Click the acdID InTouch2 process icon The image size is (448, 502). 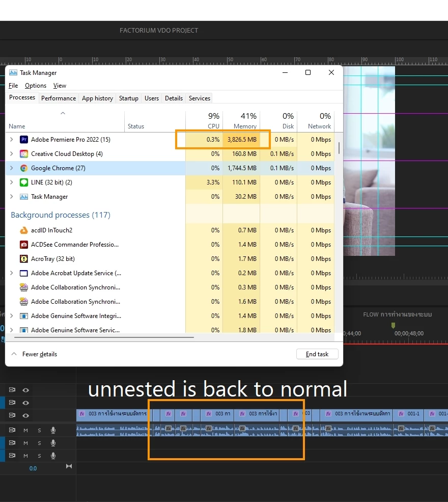click(x=23, y=230)
